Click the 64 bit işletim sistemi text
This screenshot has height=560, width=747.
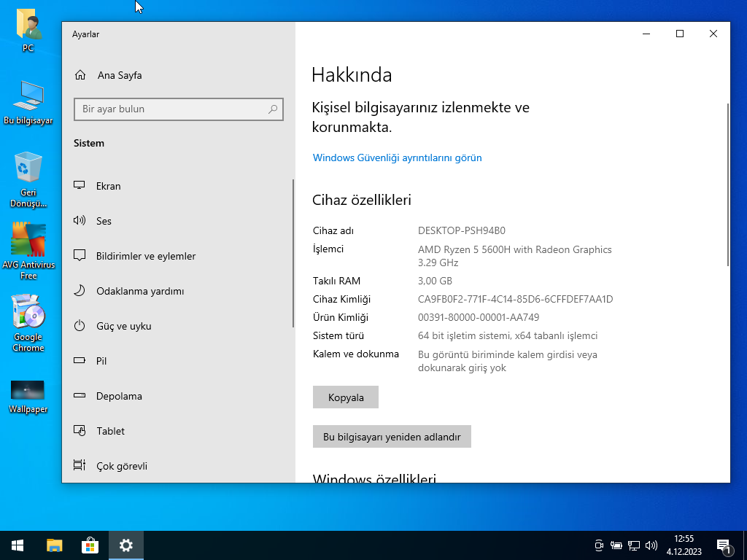click(x=508, y=335)
